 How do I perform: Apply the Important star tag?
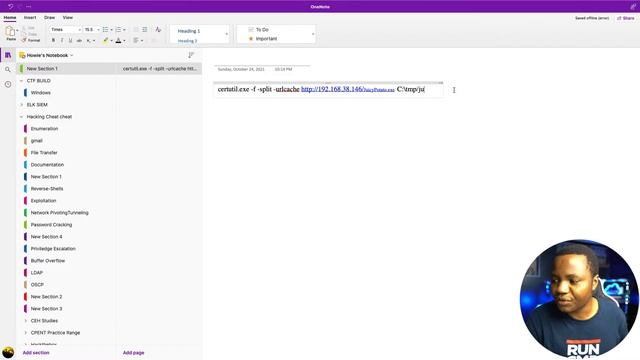[x=263, y=38]
